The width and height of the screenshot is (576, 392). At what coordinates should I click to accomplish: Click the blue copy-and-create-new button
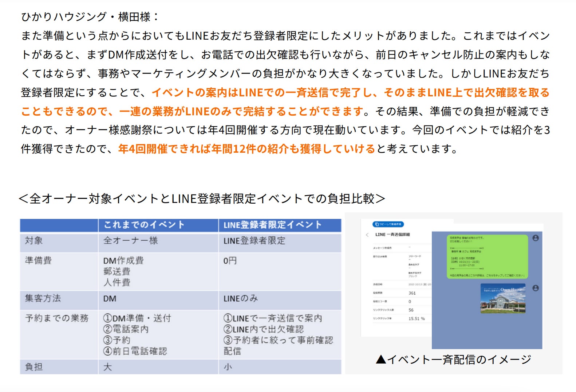pos(388,224)
